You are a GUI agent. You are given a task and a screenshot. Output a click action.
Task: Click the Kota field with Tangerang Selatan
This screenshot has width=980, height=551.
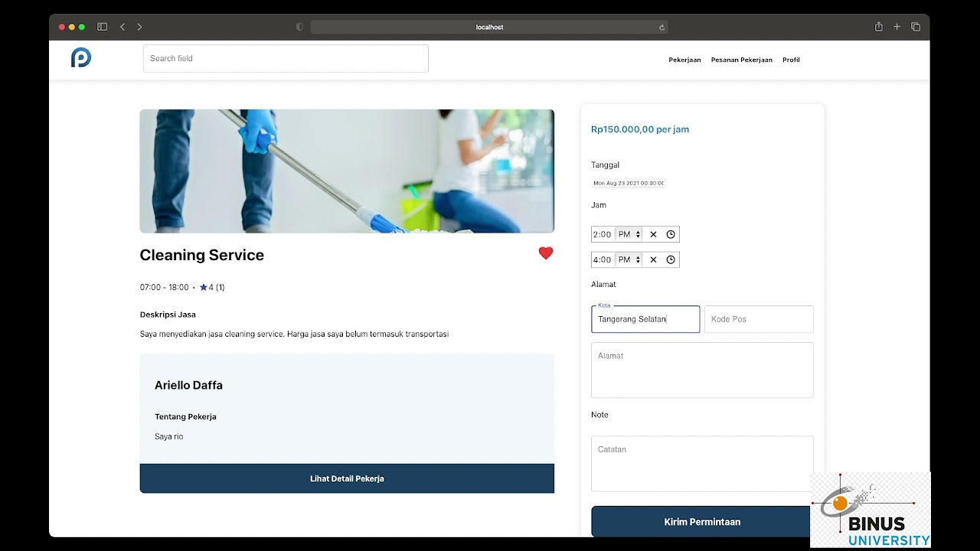pyautogui.click(x=645, y=319)
